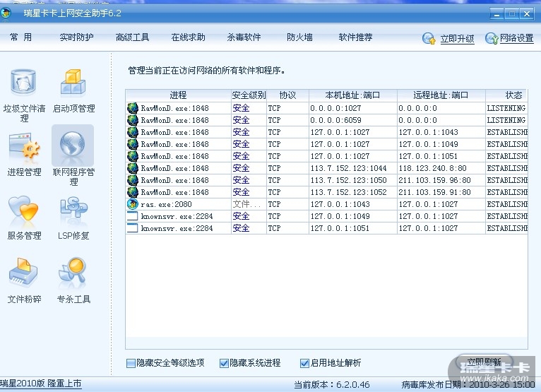Open the 垃圾文件清理 trash icon
Viewport: 541px width, 392px height.
(23, 83)
